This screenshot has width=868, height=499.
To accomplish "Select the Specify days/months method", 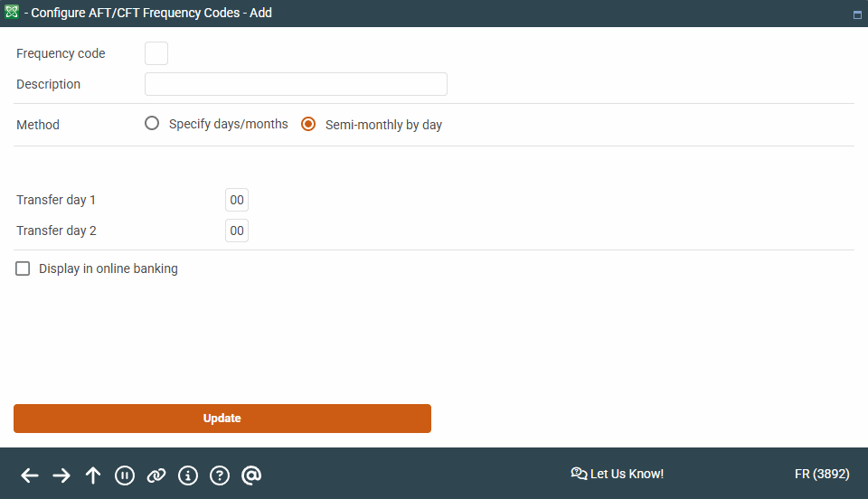I will pyautogui.click(x=152, y=124).
